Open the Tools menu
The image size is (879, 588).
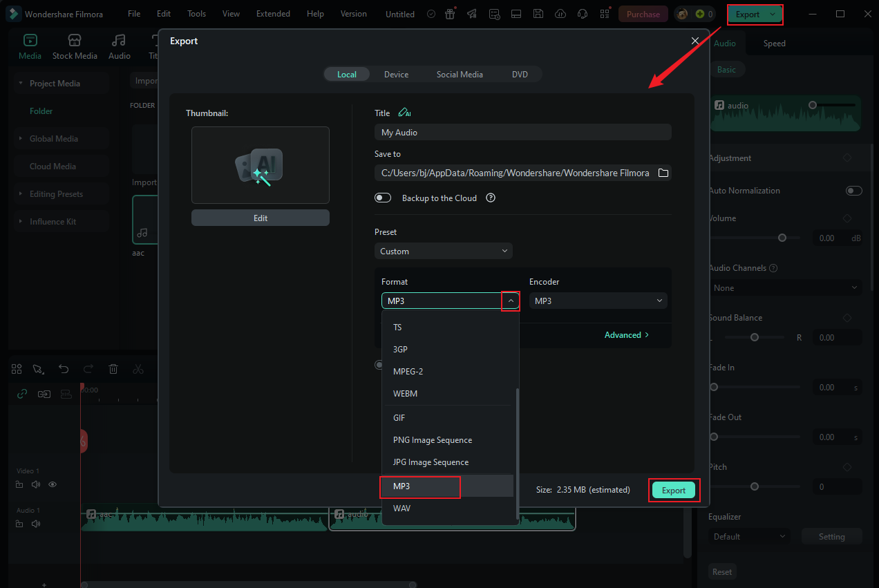(x=196, y=13)
